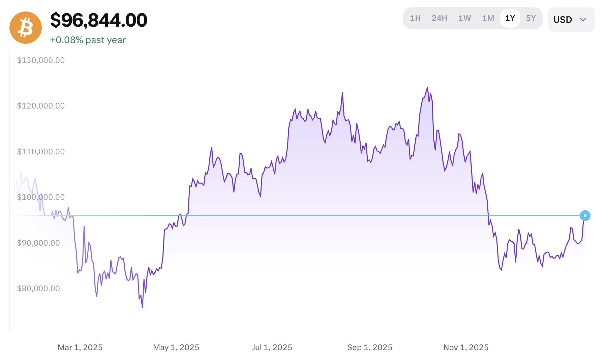Expand currency list via chevron arrow
606x364 pixels.
583,20
